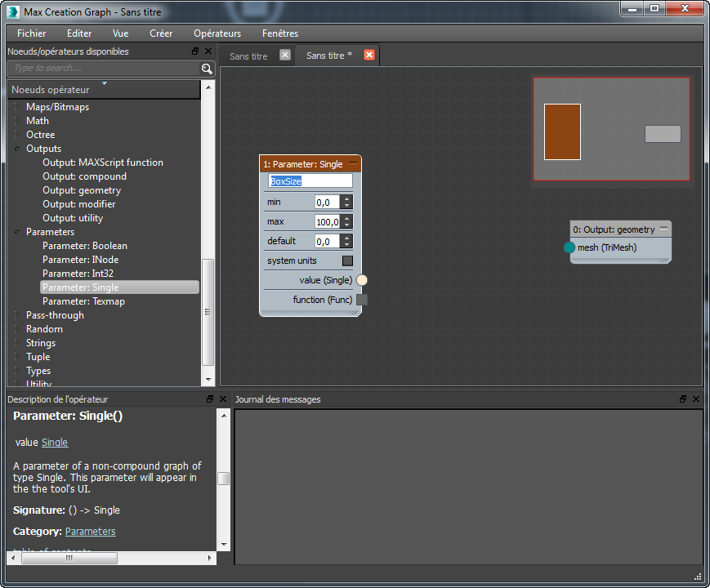Select Output: utility operator
Screen dimensions: 710x588
(x=73, y=218)
